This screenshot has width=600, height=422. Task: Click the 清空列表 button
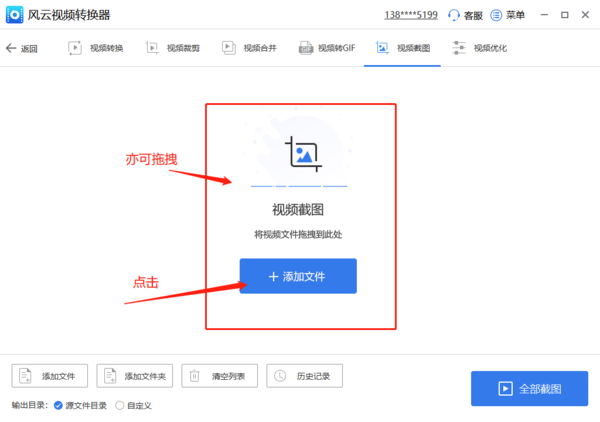(x=220, y=376)
